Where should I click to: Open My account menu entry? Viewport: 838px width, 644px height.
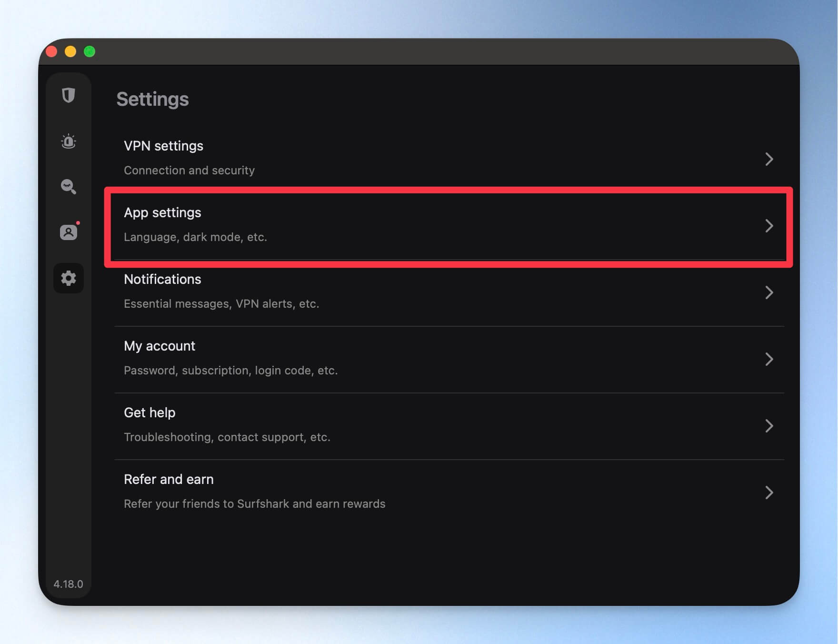[x=449, y=359]
